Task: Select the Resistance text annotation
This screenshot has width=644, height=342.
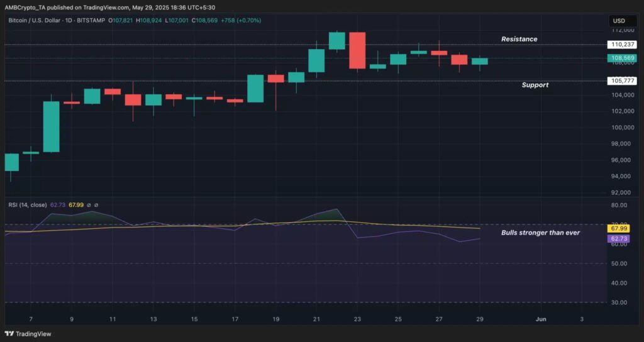Action: [519, 39]
